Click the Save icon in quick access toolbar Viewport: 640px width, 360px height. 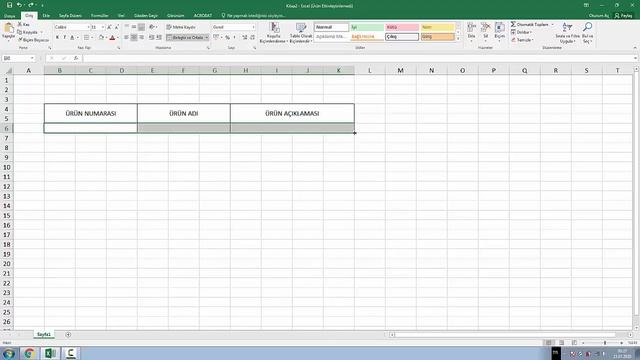click(9, 5)
